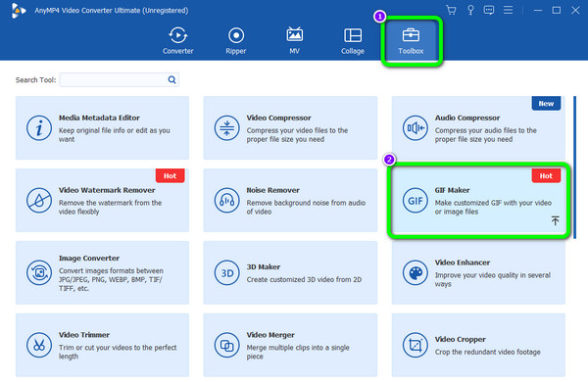Click the GIF Maker icon
Screen dimensions: 588x382
416,201
